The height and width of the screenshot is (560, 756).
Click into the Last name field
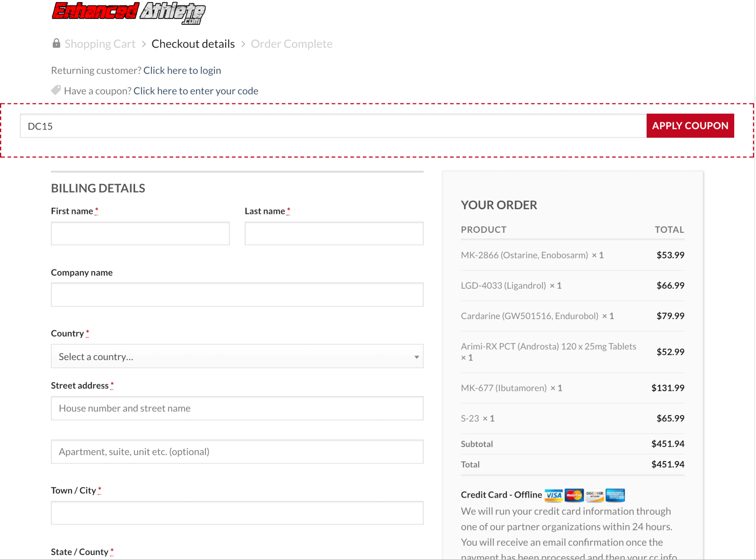pyautogui.click(x=334, y=233)
